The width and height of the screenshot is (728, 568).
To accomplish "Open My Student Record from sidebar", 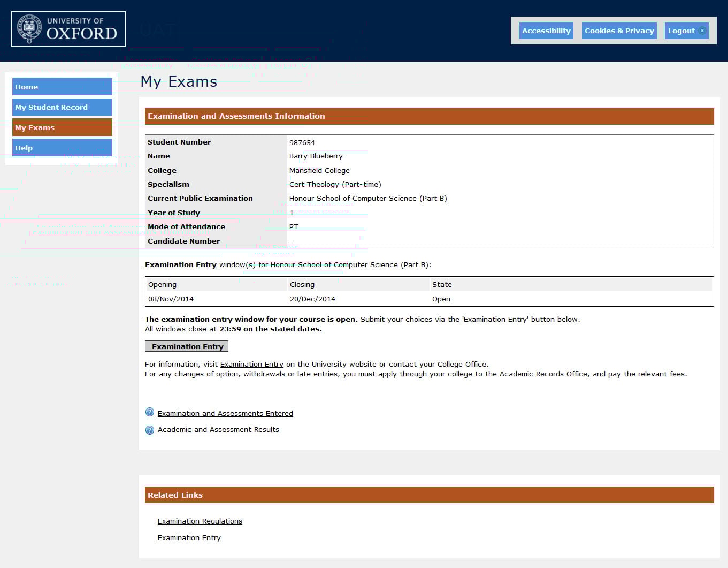I will 62,107.
